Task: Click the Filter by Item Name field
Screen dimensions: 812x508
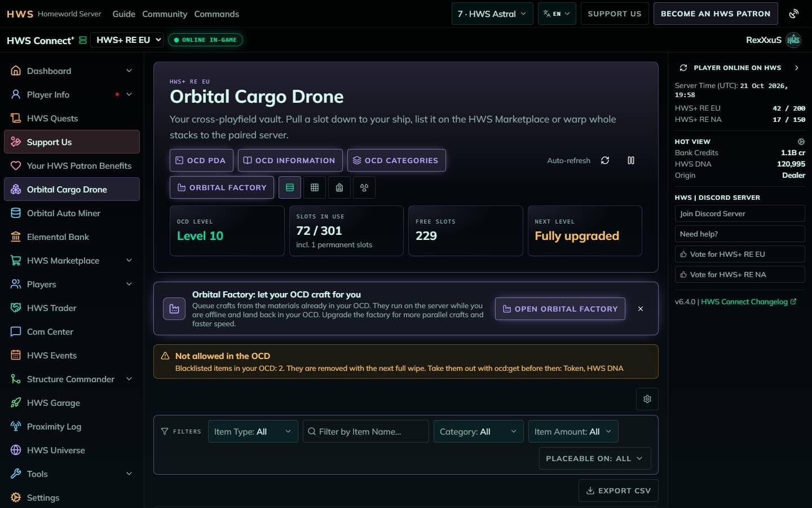Action: (366, 431)
